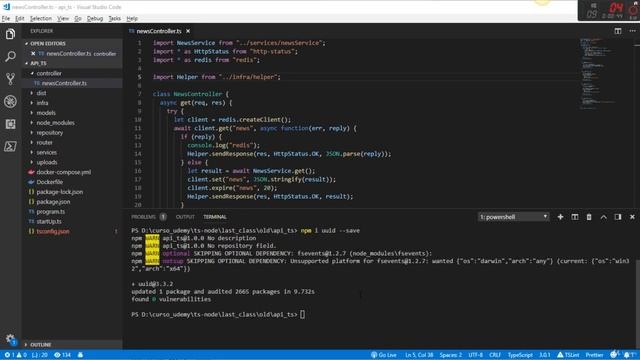The width and height of the screenshot is (640, 360).
Task: Open the File menu
Action: pos(6,18)
